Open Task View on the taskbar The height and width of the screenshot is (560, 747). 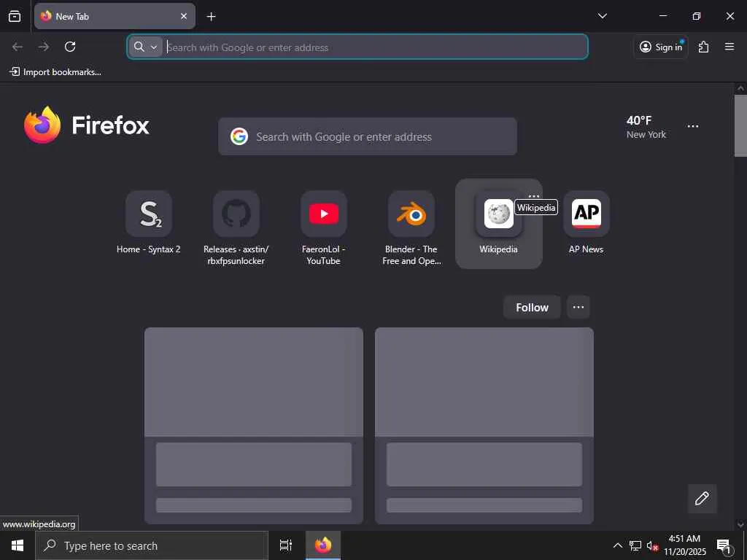(286, 545)
